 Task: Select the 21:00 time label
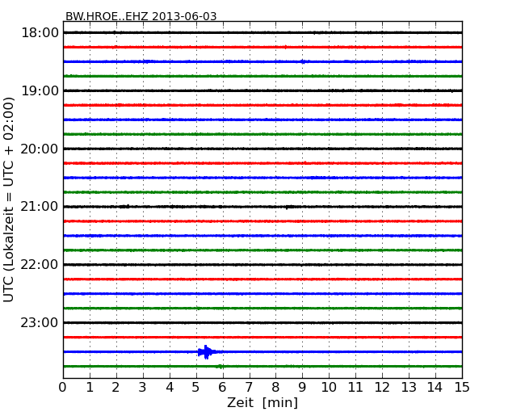(x=40, y=207)
